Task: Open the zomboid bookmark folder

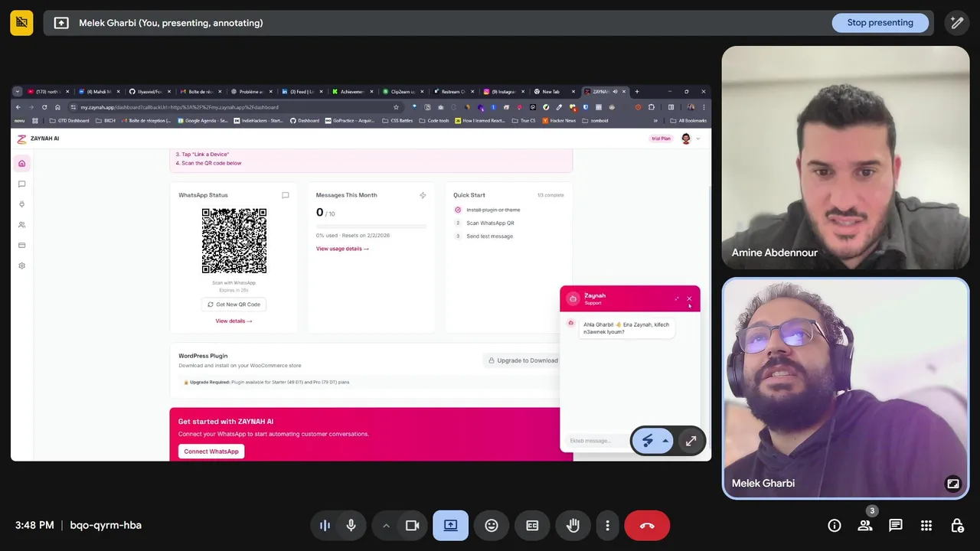Action: click(x=595, y=120)
